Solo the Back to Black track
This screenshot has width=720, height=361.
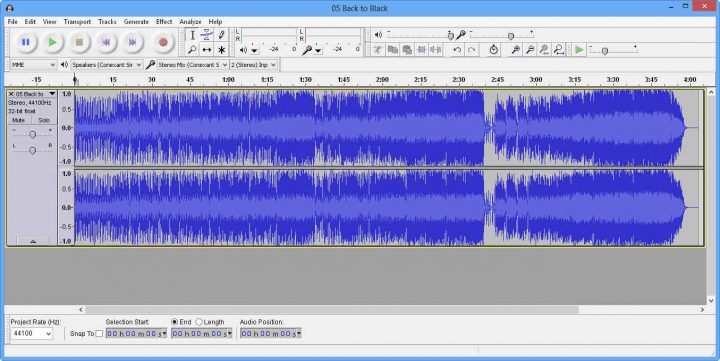click(x=44, y=120)
